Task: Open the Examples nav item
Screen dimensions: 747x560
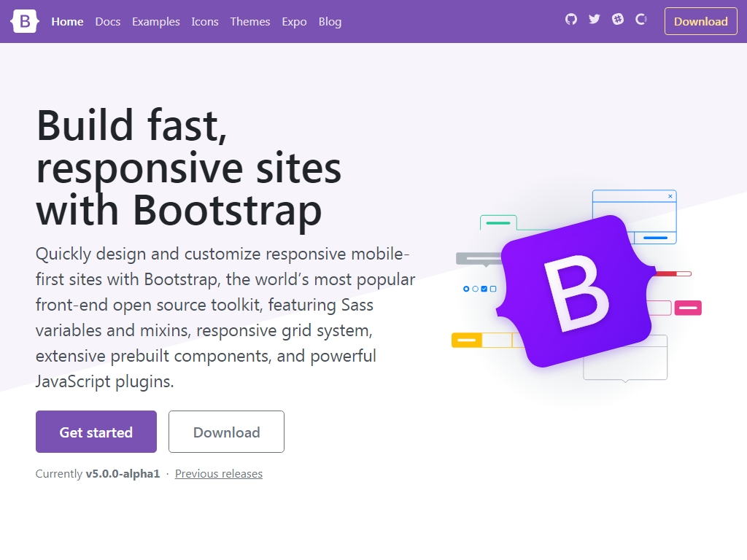Action: (156, 22)
